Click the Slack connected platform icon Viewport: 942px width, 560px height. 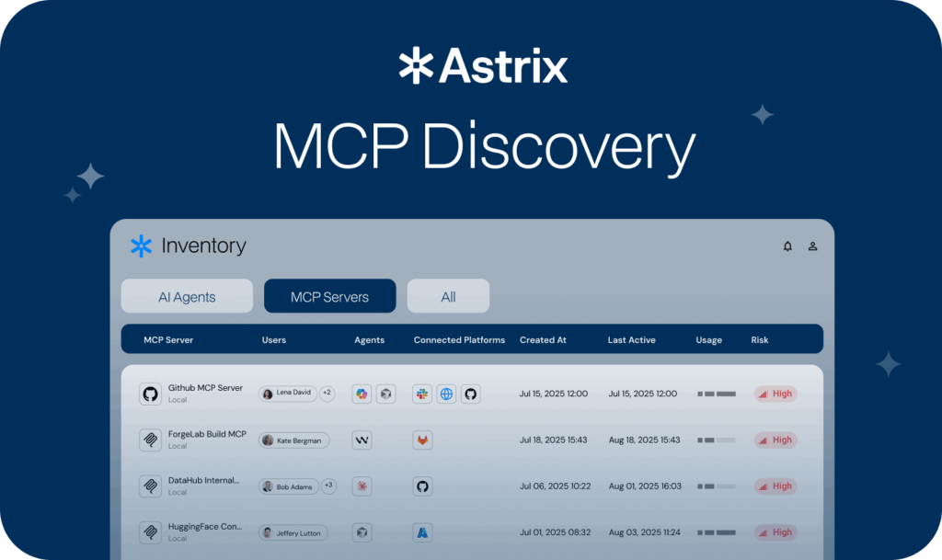pos(422,394)
